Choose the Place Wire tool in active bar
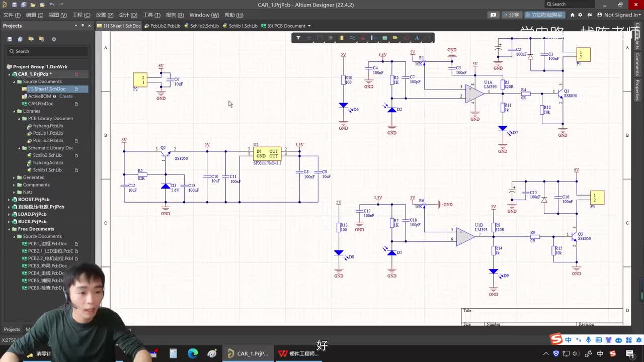Screen dimensions: 644x362 click(x=352, y=38)
